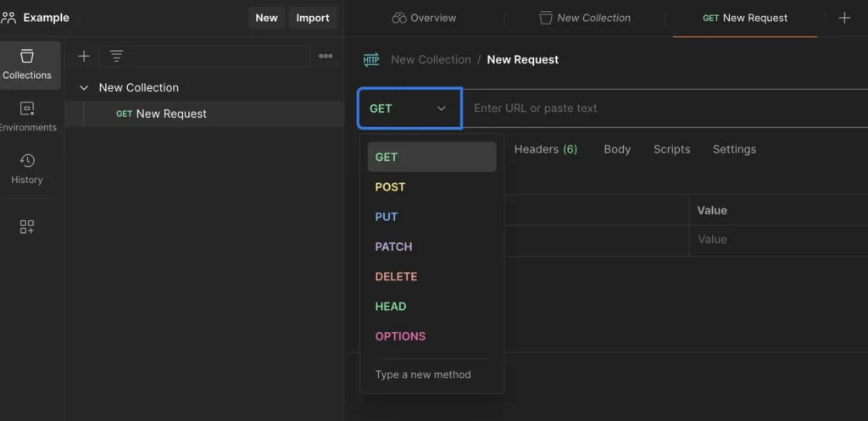Select PUT from the method list
Viewport: 868px width, 421px height.
coord(431,217)
